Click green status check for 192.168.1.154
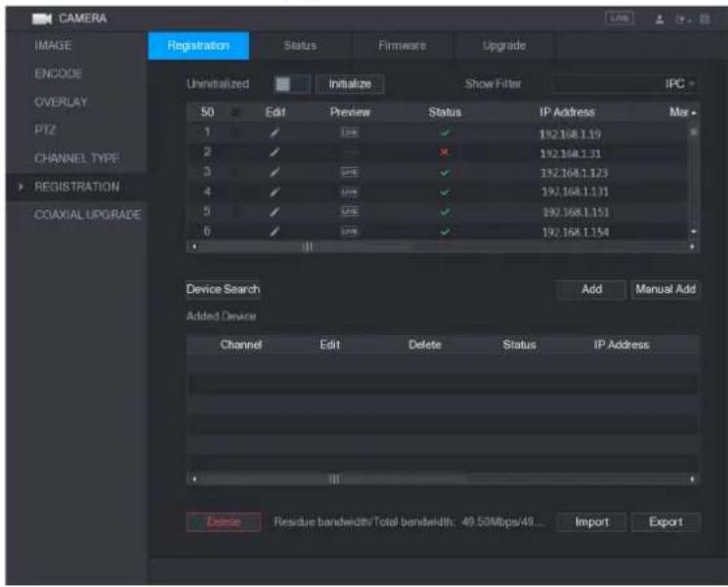This screenshot has width=728, height=587. point(445,231)
